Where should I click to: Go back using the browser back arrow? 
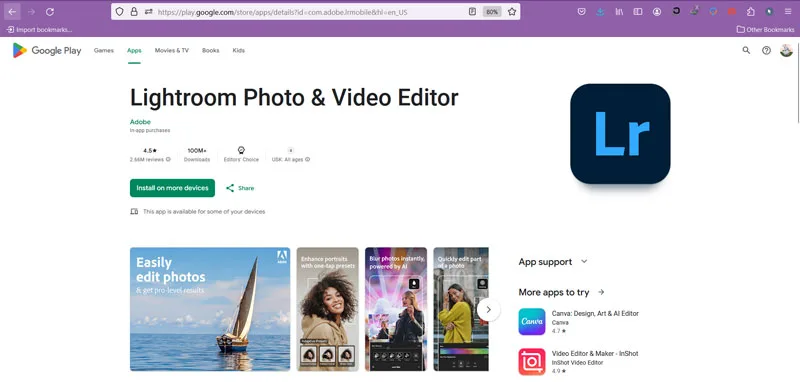pos(12,12)
